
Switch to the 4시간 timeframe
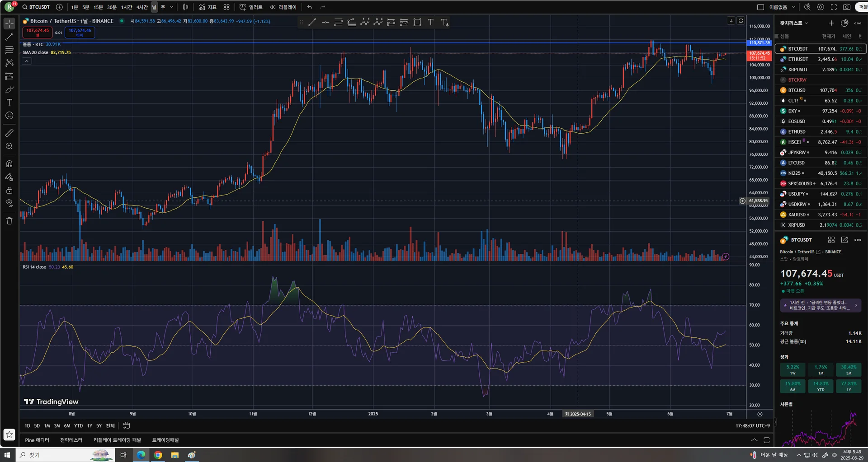tap(142, 7)
